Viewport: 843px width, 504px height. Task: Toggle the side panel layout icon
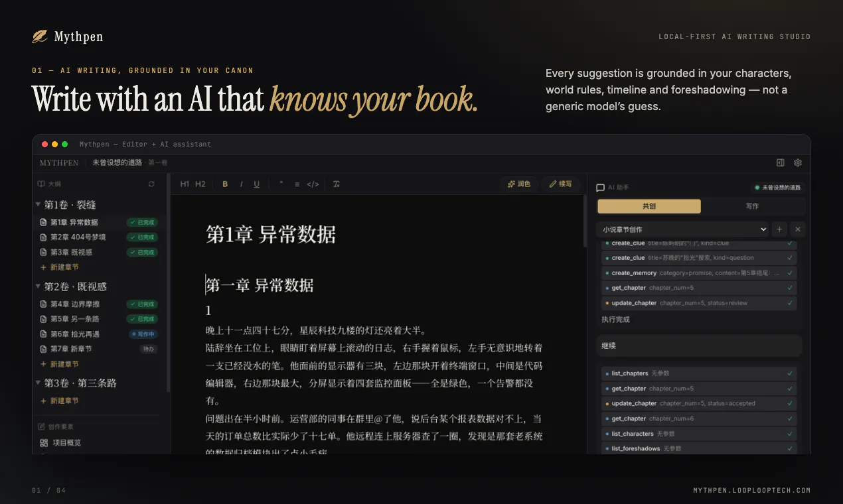781,162
